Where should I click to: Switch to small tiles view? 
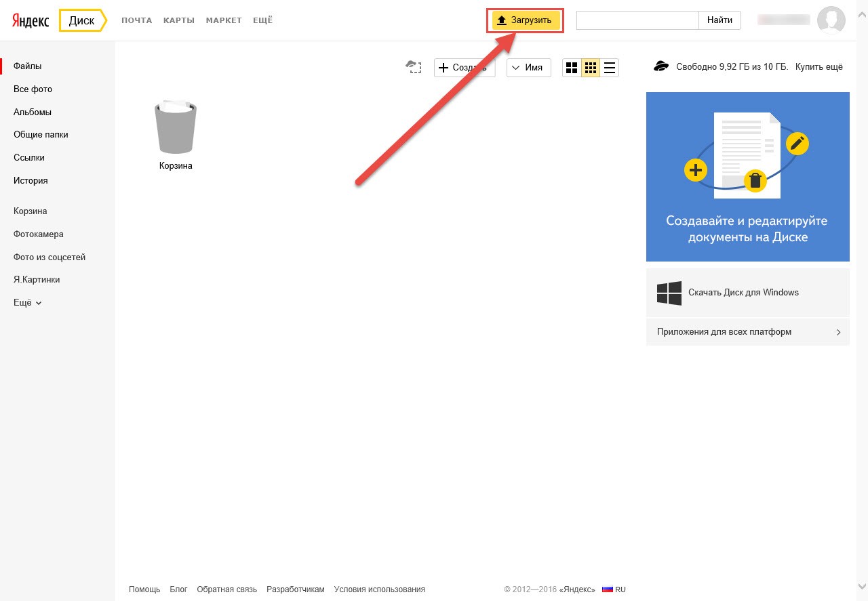[591, 68]
